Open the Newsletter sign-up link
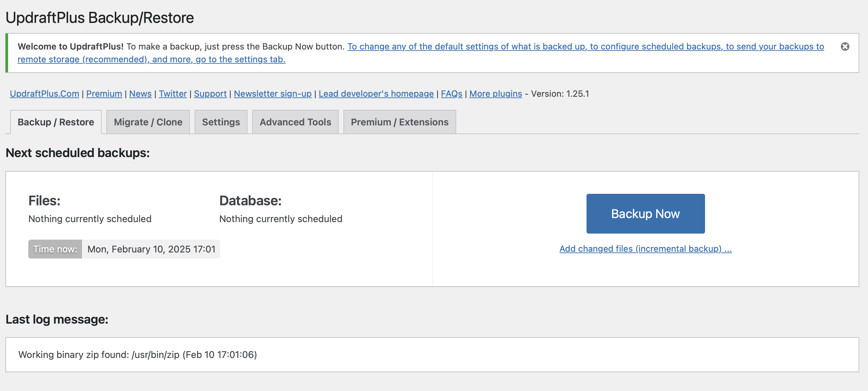868x391 pixels. [273, 94]
